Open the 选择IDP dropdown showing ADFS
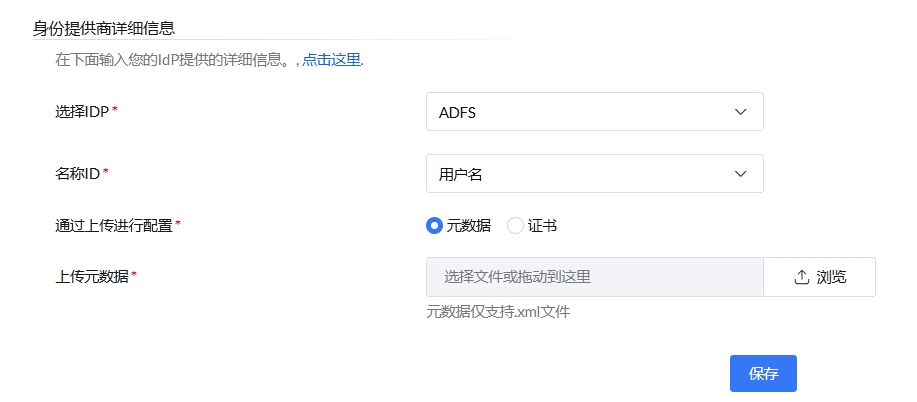This screenshot has height=402, width=917. (594, 112)
